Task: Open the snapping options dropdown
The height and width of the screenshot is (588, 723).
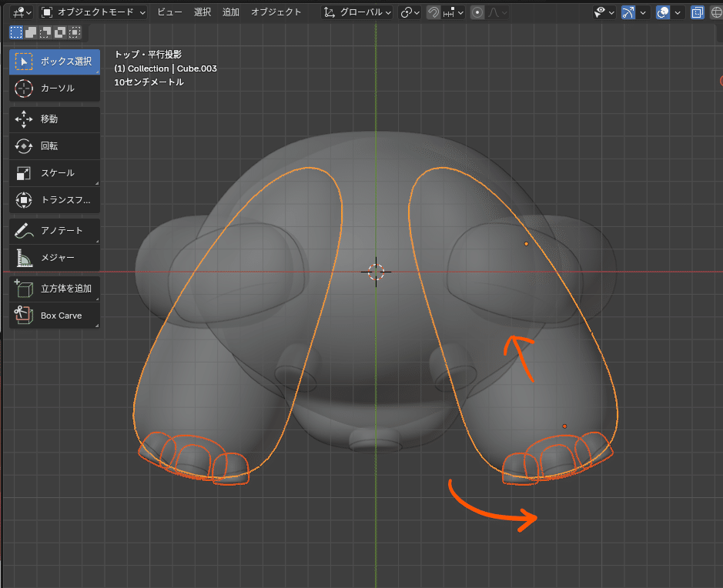Action: click(x=453, y=12)
